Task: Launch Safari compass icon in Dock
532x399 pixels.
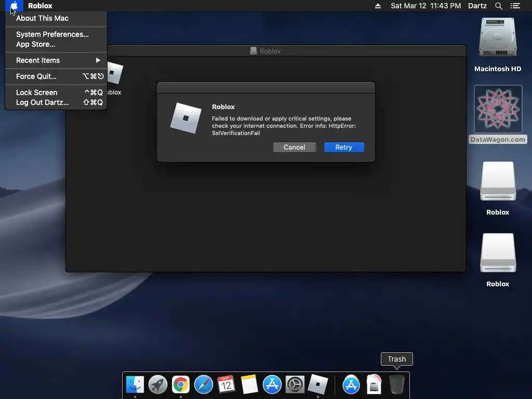Action: (204, 384)
